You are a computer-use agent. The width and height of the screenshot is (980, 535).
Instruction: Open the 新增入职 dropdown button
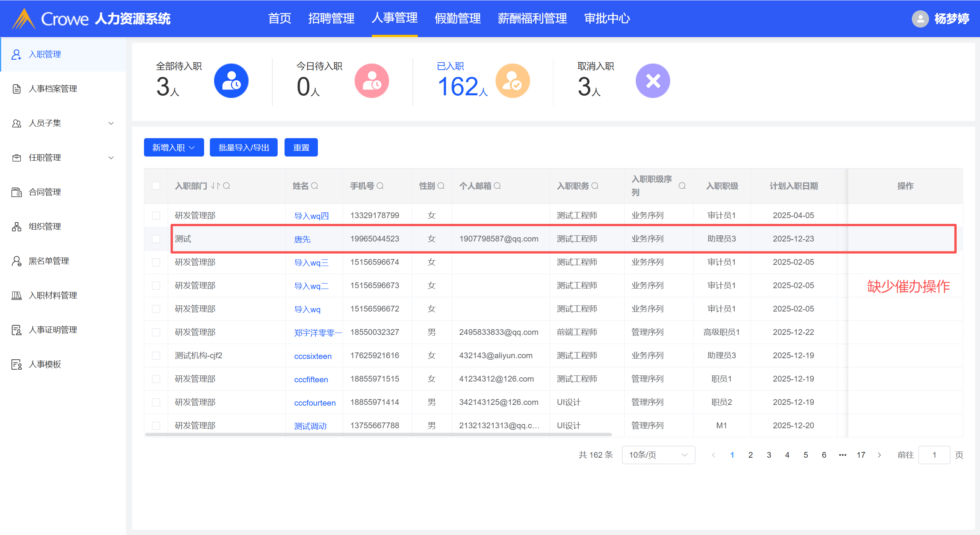point(173,148)
